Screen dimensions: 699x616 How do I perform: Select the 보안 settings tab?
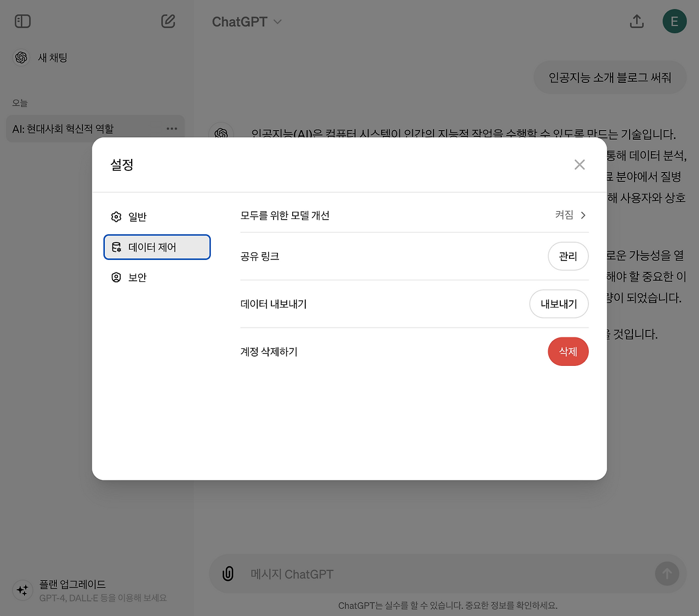(157, 277)
